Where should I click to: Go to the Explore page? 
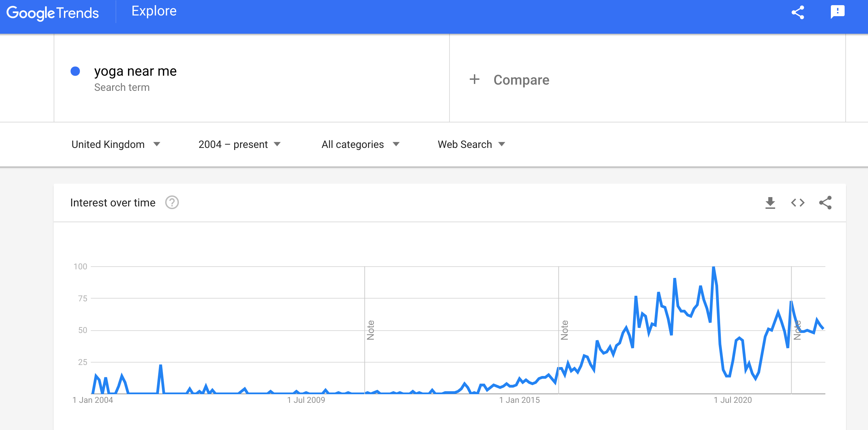tap(154, 11)
